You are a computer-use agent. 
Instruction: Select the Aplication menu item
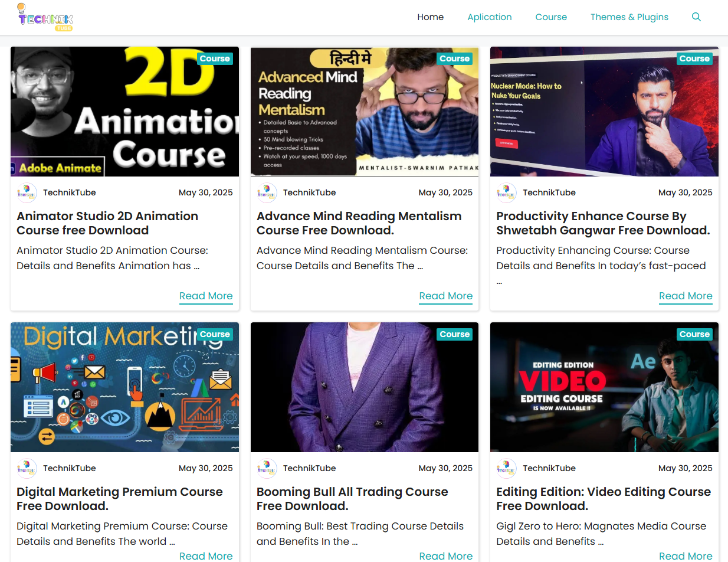[x=490, y=17]
